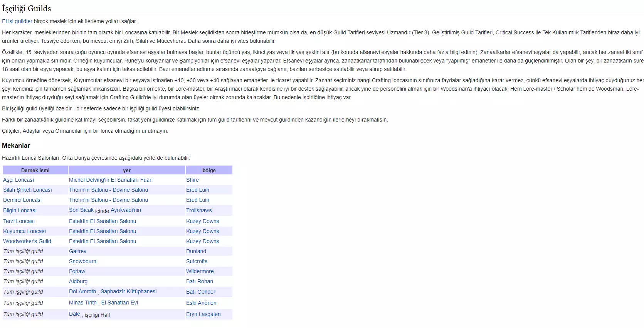The image size is (644, 328).
Task: Go to the Dunland region link
Action: point(196,251)
